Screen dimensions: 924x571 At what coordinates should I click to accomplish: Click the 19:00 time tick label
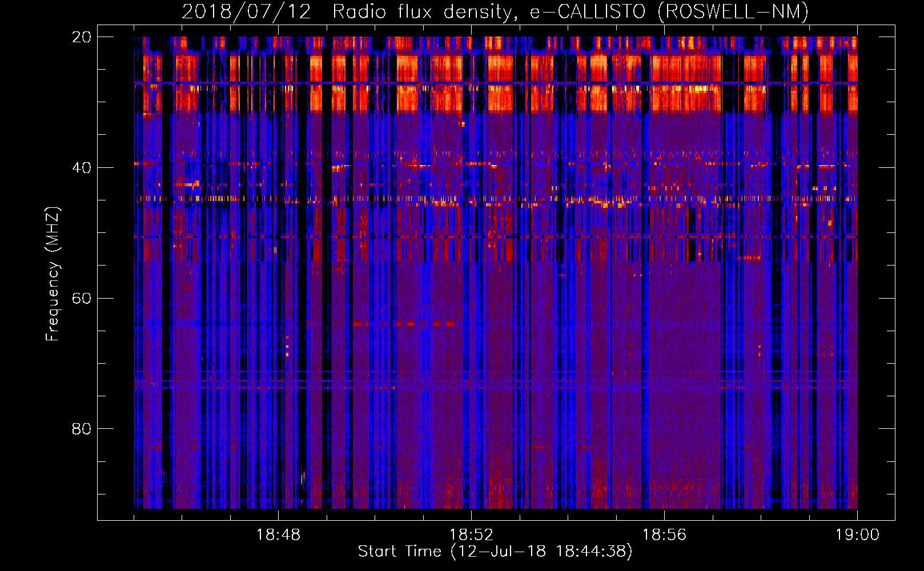point(857,535)
